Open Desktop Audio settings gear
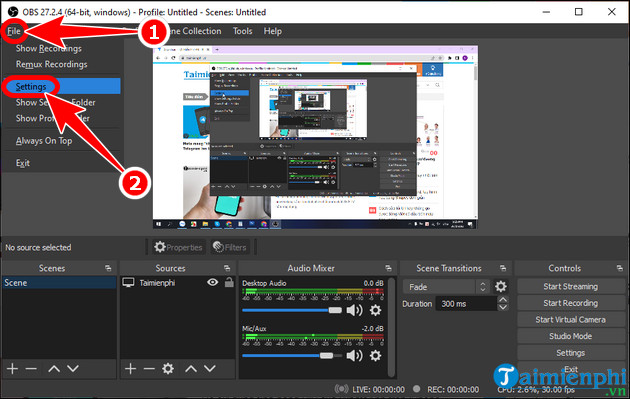This screenshot has height=399, width=630. pyautogui.click(x=375, y=310)
